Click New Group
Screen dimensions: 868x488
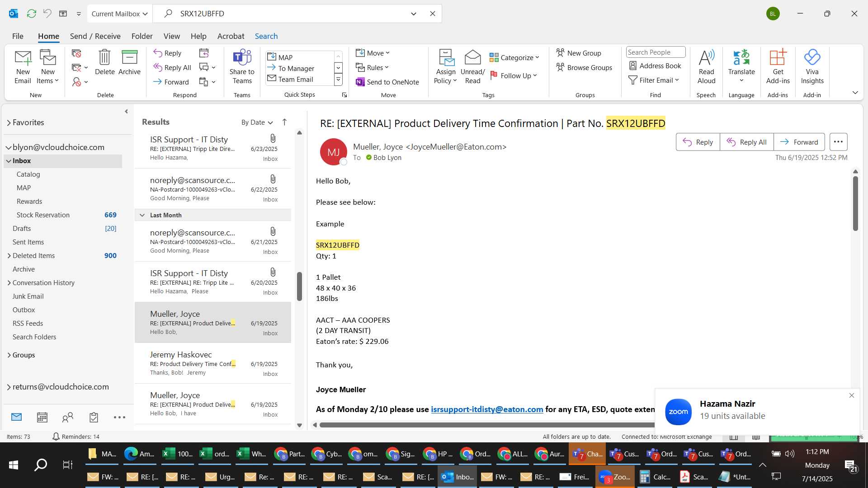tap(579, 53)
